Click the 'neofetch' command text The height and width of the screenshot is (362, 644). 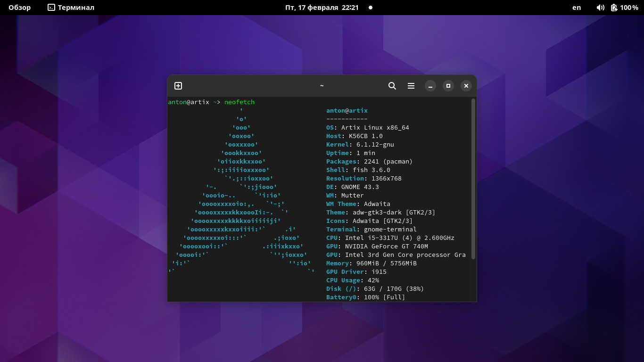239,102
